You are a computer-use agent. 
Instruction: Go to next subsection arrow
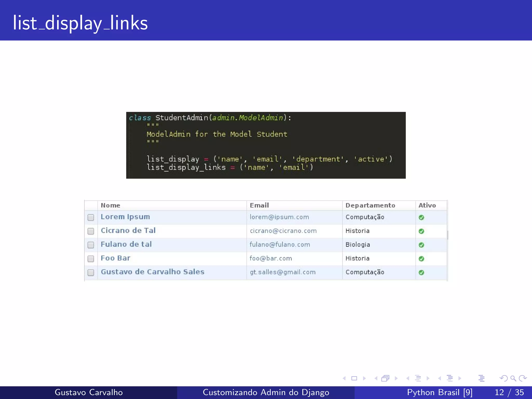point(428,378)
